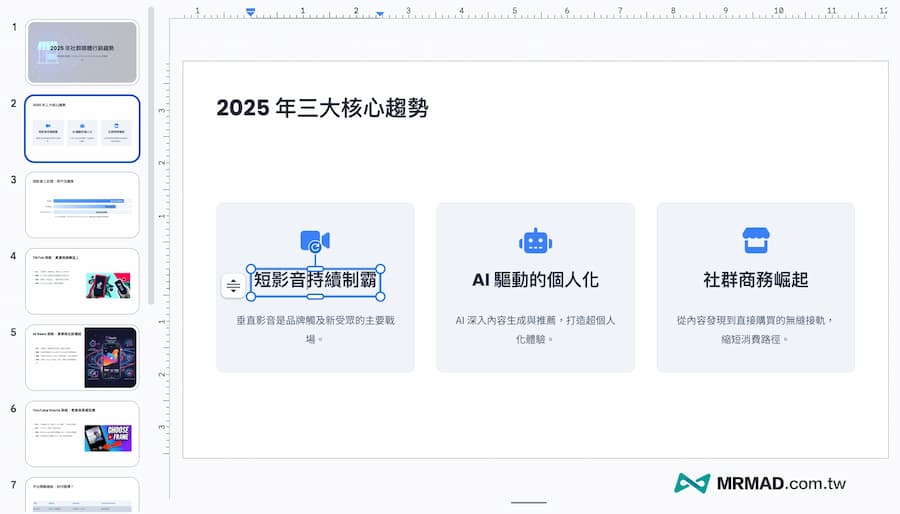Click the top-right resize handle of selected text box
Image resolution: width=900 pixels, height=514 pixels.
coord(381,269)
